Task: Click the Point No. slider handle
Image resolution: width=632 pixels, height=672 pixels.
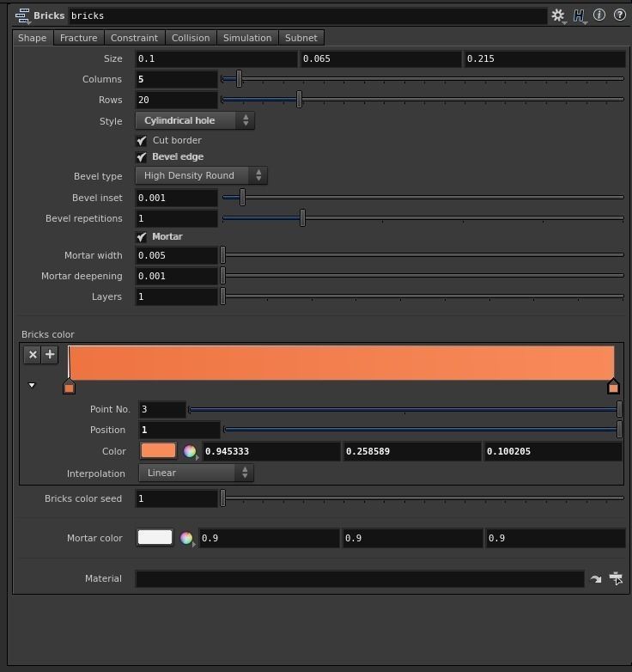Action: [x=619, y=409]
